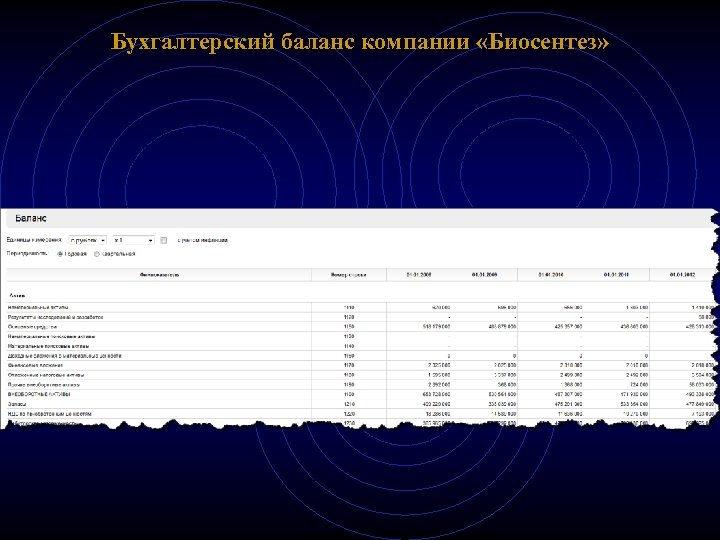This screenshot has height=540, width=720.
Task: Click the slide title Бухгалтерский баланс компании
Action: coord(360,42)
